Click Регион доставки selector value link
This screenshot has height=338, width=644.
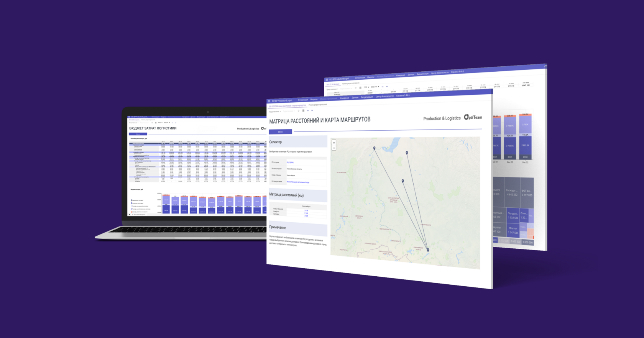coord(298,182)
